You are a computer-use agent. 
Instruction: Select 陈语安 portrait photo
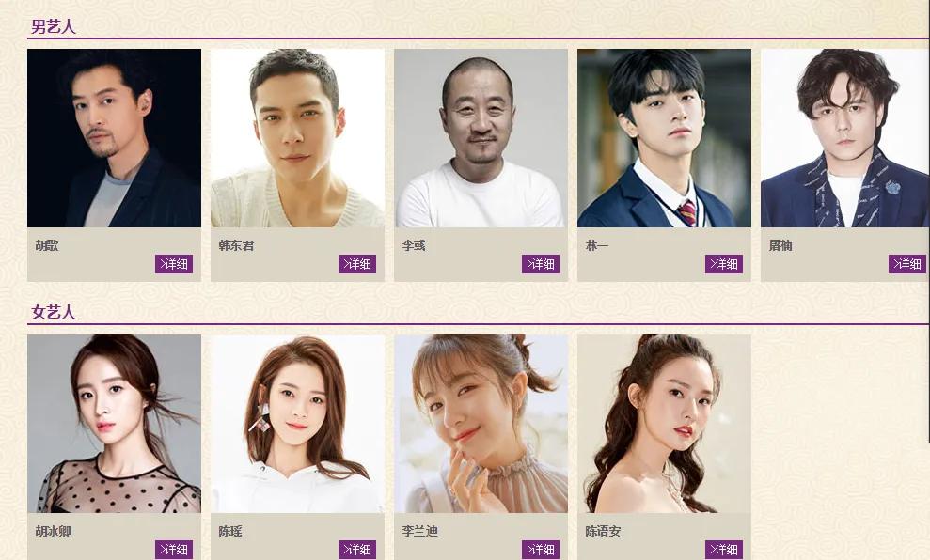664,424
